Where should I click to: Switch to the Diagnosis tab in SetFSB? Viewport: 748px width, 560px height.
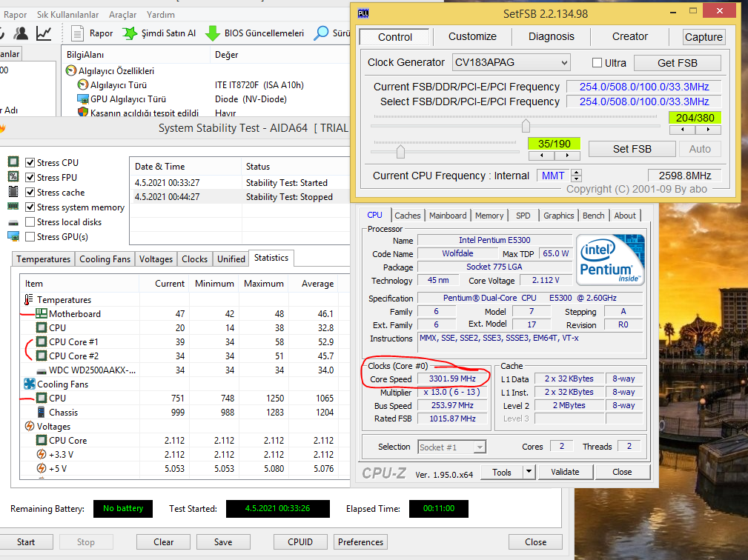pyautogui.click(x=551, y=37)
